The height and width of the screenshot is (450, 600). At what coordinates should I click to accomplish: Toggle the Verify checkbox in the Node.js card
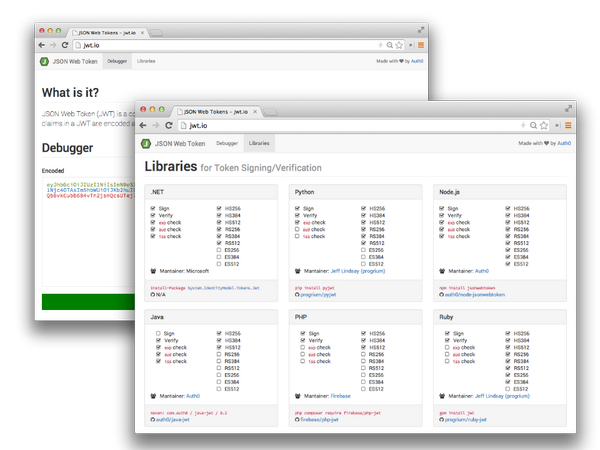tap(441, 215)
